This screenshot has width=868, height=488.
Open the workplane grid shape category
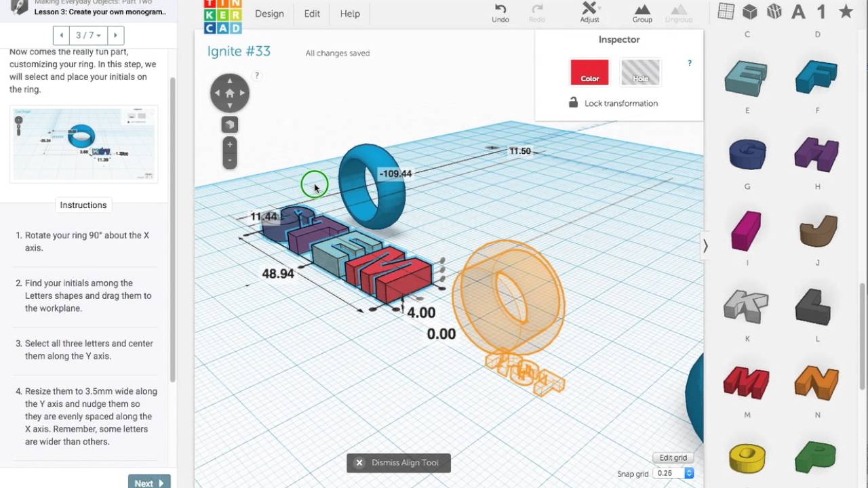coord(726,12)
